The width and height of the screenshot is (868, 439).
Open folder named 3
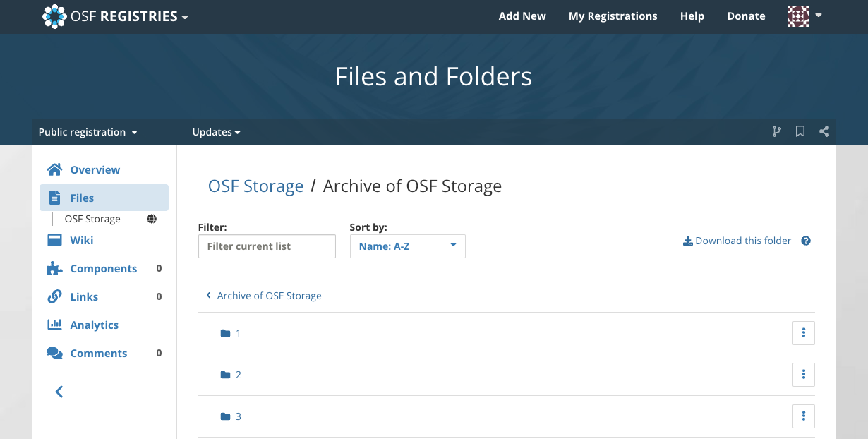[239, 416]
